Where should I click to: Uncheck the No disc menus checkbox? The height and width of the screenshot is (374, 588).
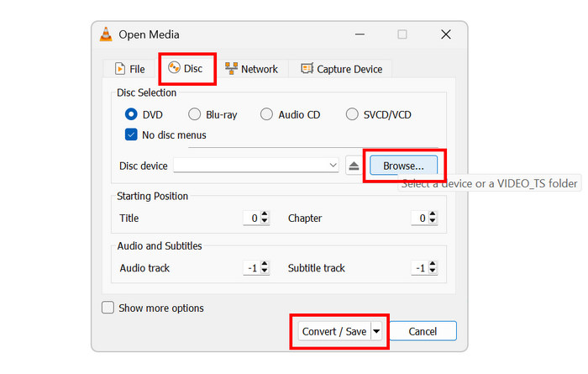[x=131, y=134]
